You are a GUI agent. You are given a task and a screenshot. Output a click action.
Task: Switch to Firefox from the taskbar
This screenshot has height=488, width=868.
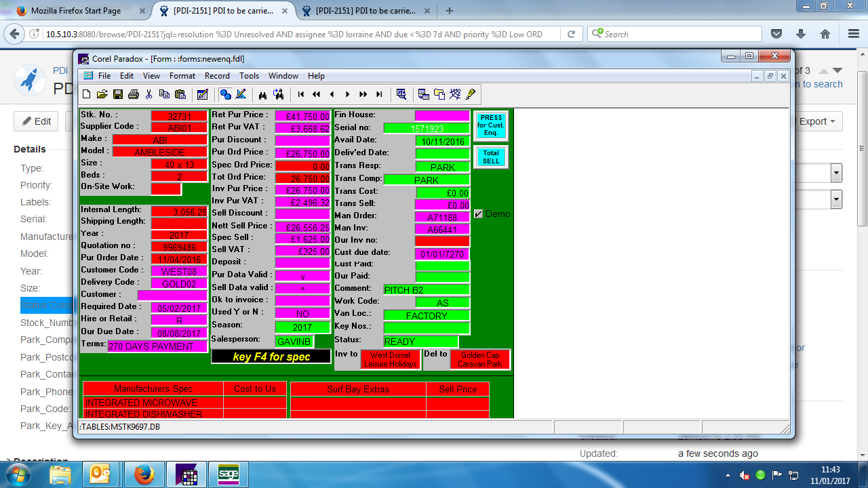click(143, 475)
